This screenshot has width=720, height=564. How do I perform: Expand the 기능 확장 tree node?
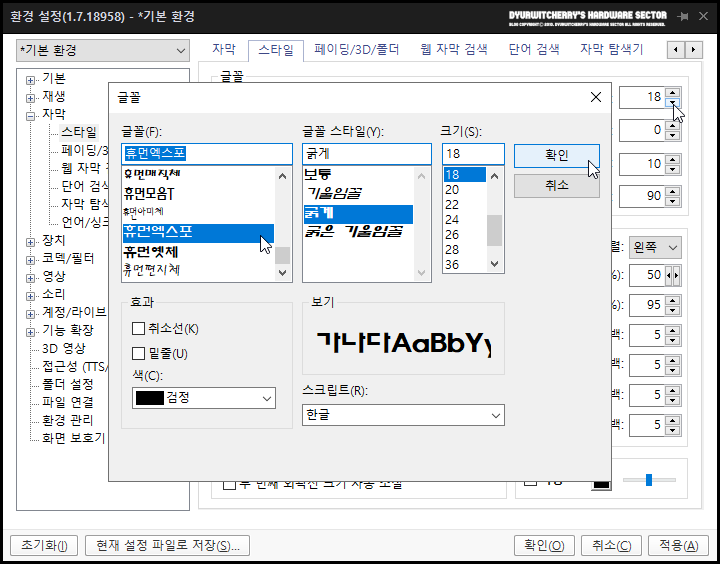[x=30, y=332]
